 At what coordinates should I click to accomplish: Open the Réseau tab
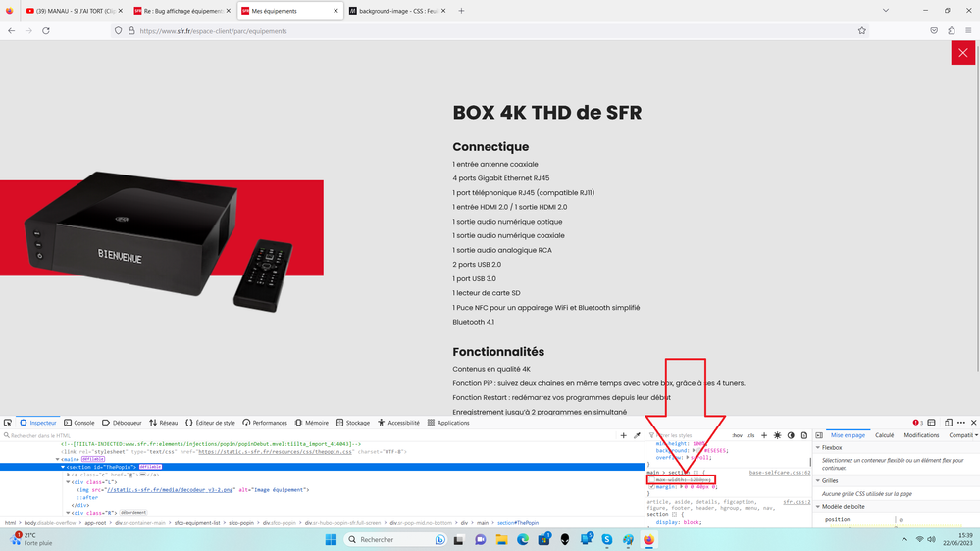pyautogui.click(x=163, y=423)
